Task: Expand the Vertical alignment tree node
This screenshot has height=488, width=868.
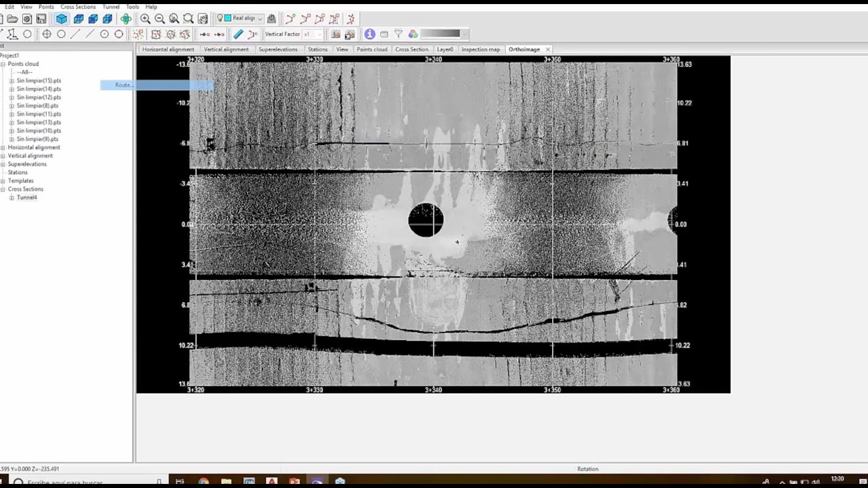Action: [3, 156]
